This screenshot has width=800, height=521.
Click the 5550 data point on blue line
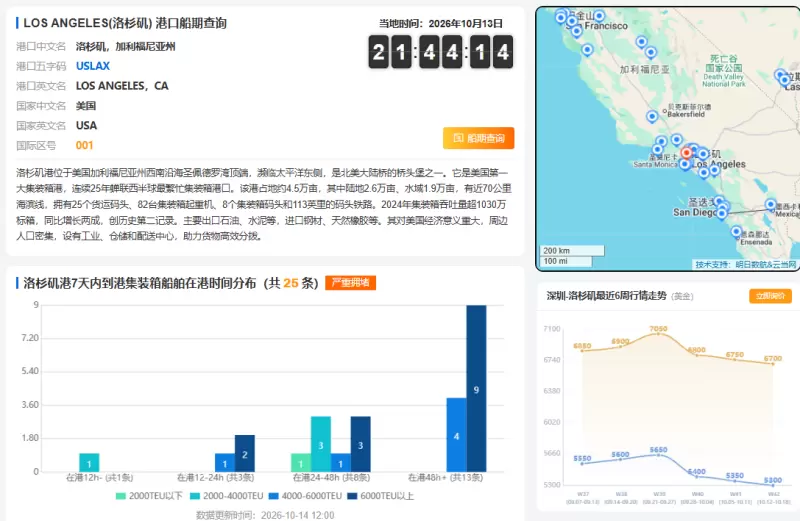582,463
